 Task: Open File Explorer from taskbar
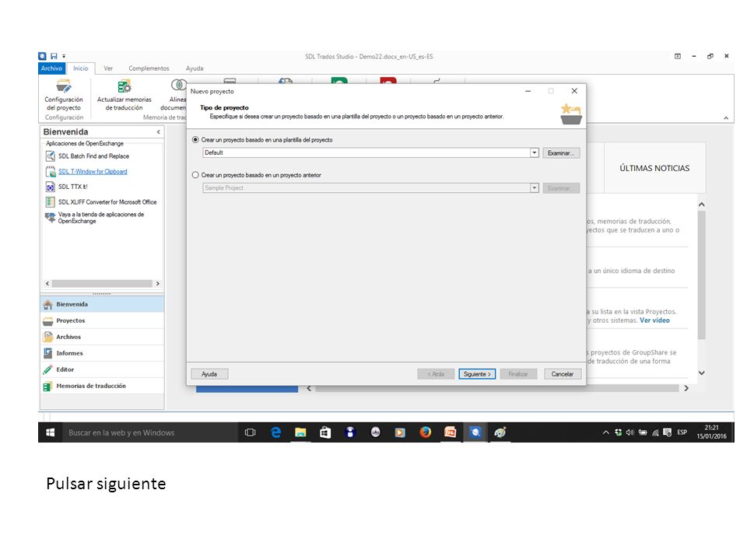pyautogui.click(x=300, y=432)
